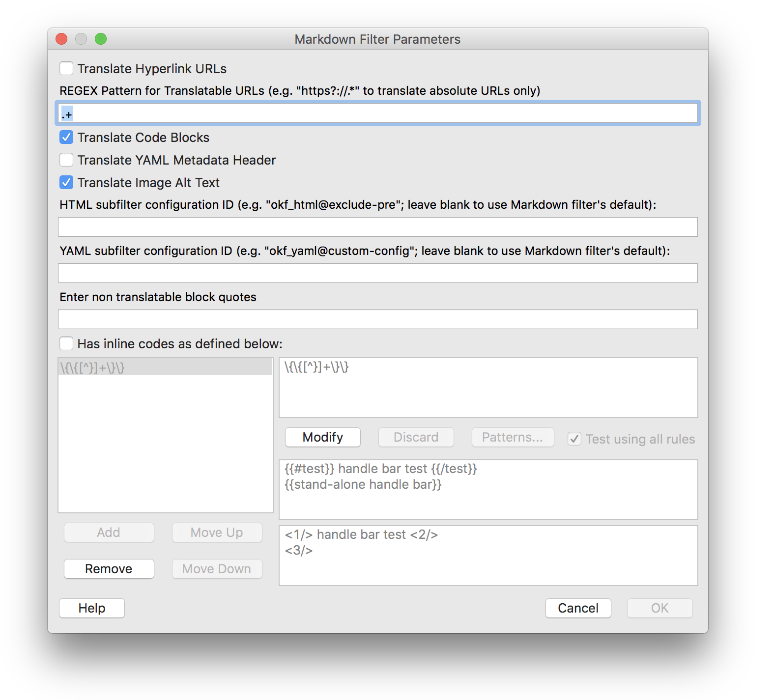Click the REGEX pattern URL field

[377, 114]
